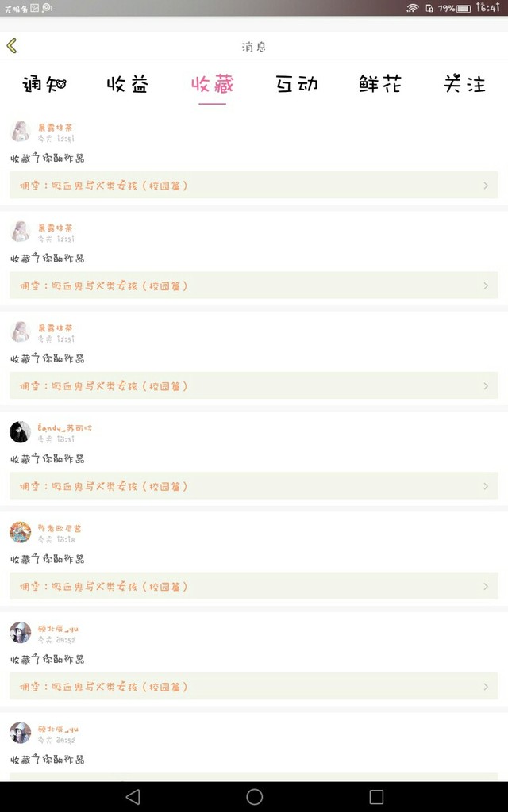The height and width of the screenshot is (812, 508).
Task: Switch to the 收益 tab
Action: click(x=128, y=84)
